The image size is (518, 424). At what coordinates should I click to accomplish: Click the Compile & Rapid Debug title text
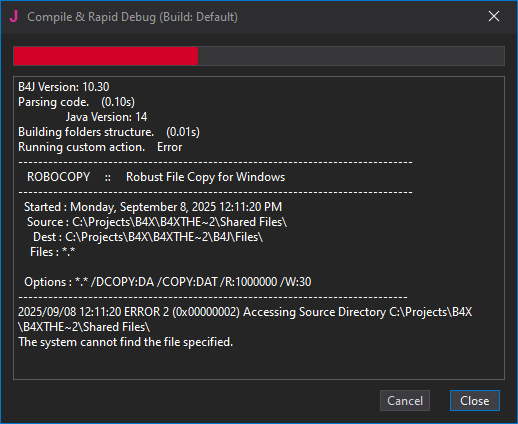(132, 17)
